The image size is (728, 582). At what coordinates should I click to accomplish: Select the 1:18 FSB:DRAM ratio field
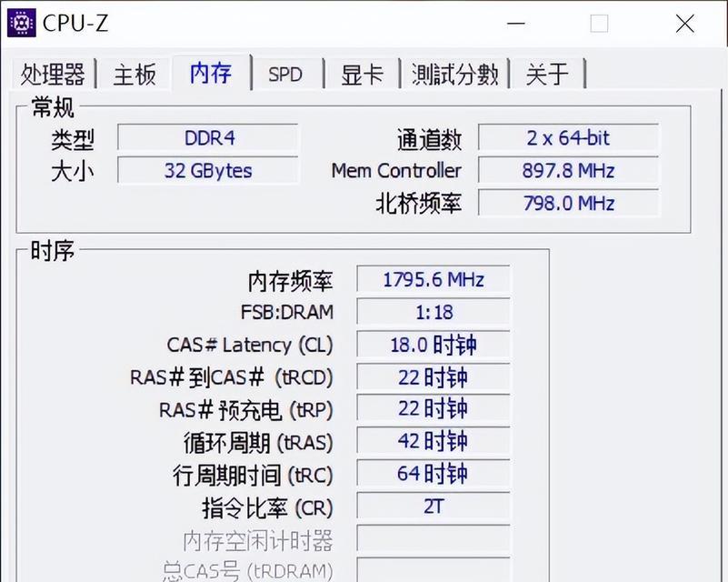point(434,312)
